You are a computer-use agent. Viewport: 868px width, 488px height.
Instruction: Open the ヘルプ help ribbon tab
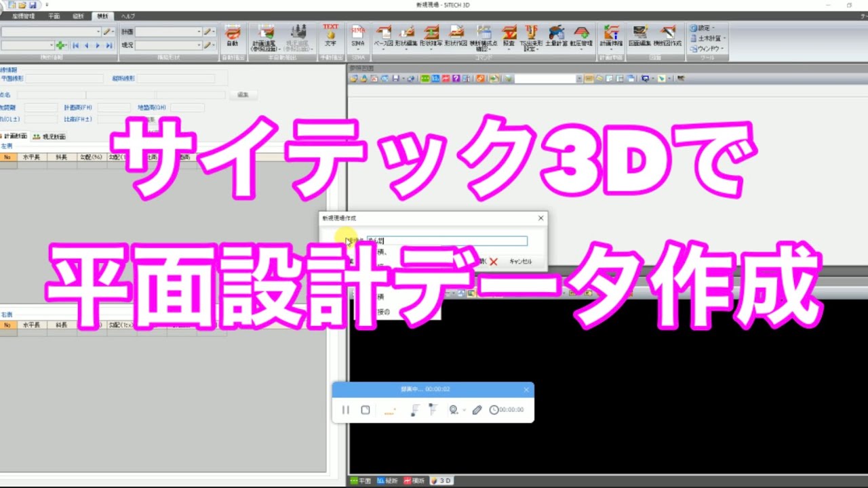(x=127, y=16)
